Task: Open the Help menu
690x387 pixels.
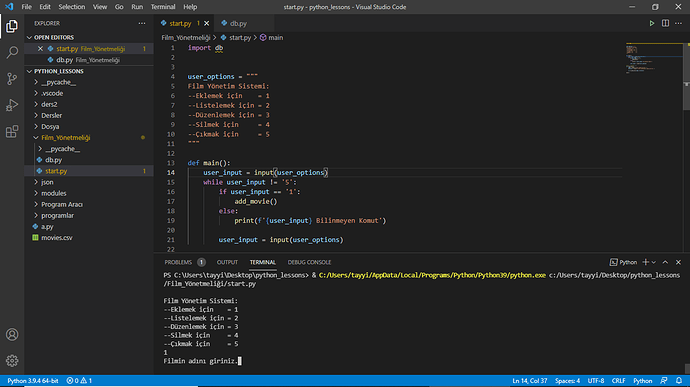Action: [x=190, y=7]
